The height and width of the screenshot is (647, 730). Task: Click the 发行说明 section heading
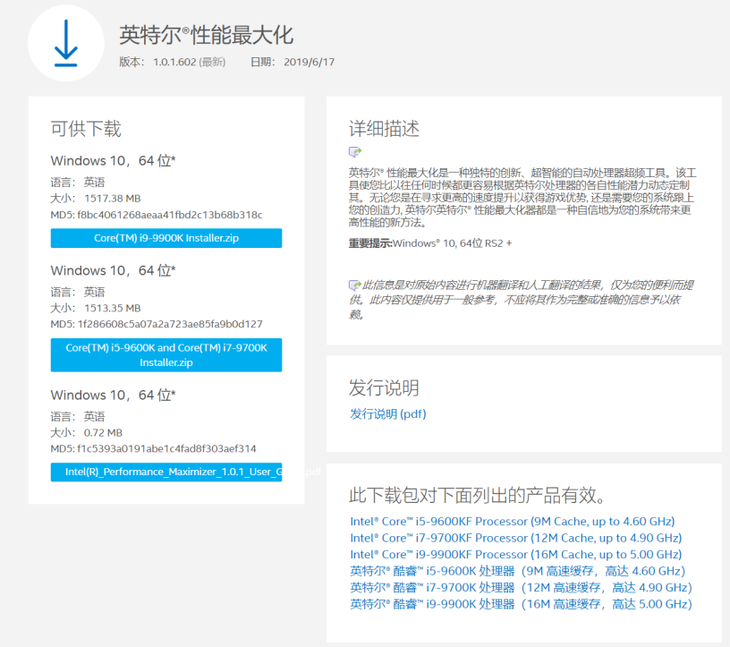click(x=384, y=387)
